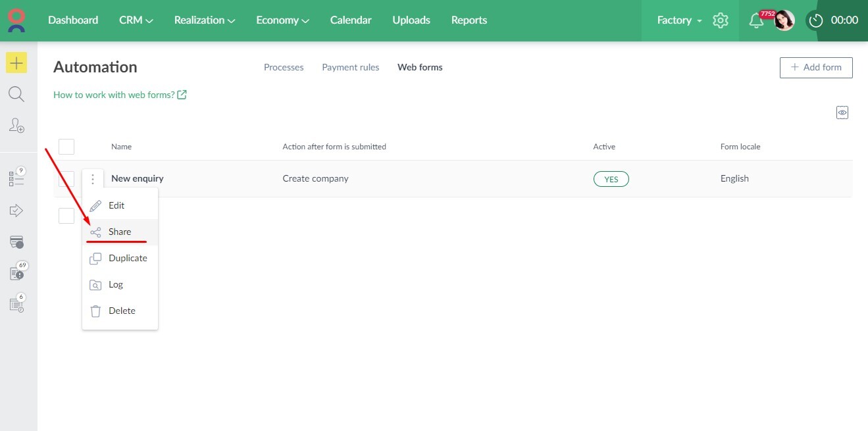Screen dimensions: 868x431
Task: Open the Factory account dropdown
Action: tap(678, 20)
